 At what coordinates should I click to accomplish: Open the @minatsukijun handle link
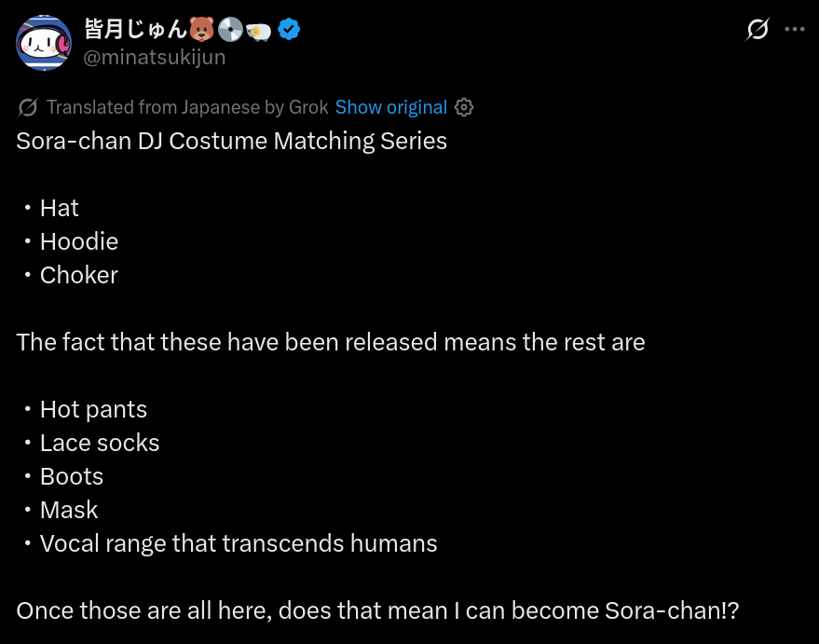pyautogui.click(x=155, y=57)
